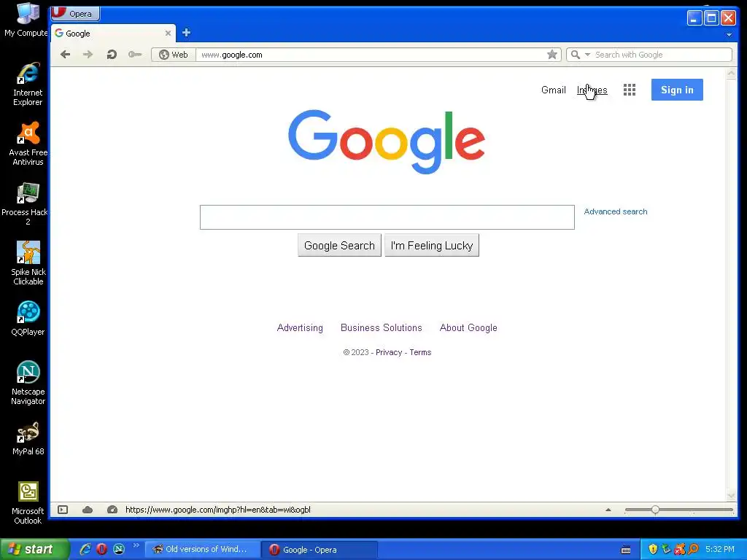Screen dimensions: 747x560
Task: Open Advanced search link
Action: click(616, 211)
